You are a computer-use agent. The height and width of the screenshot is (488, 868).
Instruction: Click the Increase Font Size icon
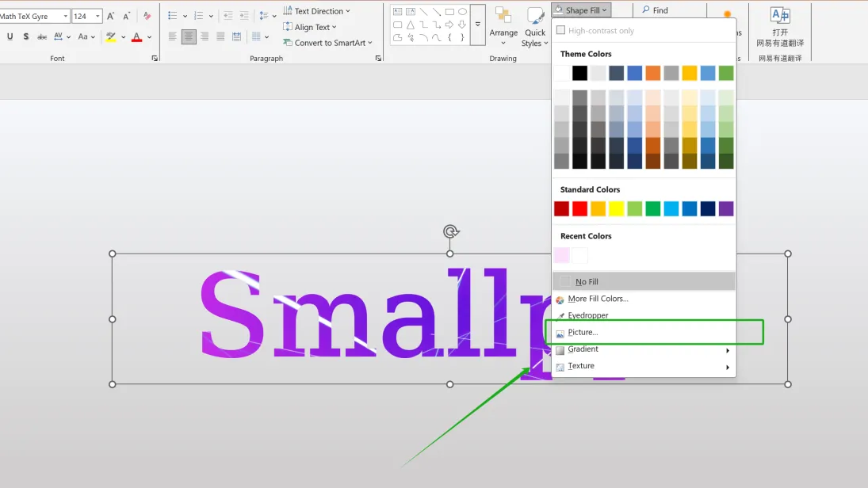110,16
